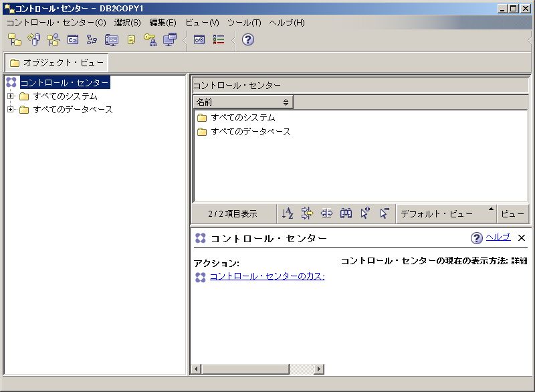Image resolution: width=535 pixels, height=392 pixels.
Task: Click the scrollbar right arrow in details pane
Action: tap(319, 369)
